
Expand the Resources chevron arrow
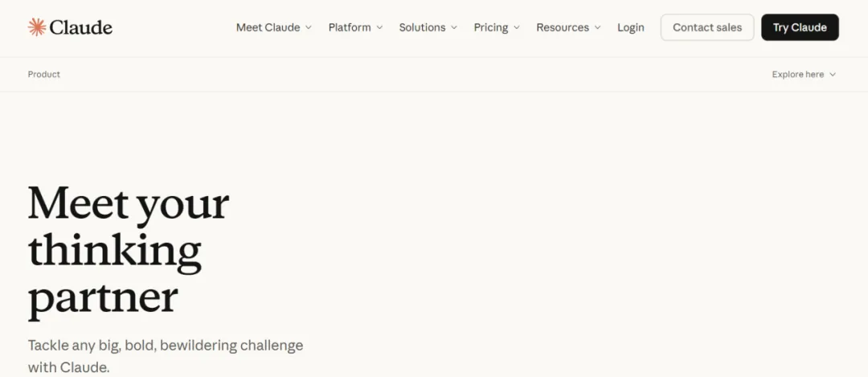pos(597,27)
